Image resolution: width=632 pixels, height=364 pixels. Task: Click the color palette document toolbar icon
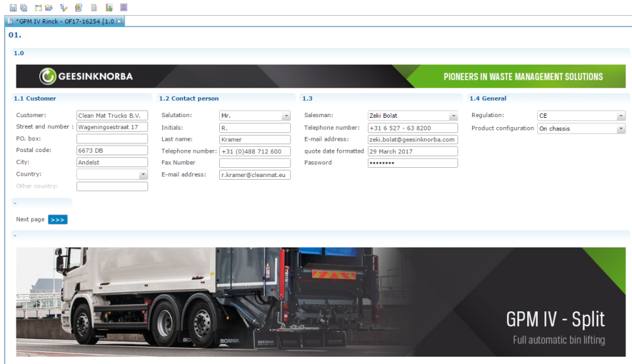78,7
